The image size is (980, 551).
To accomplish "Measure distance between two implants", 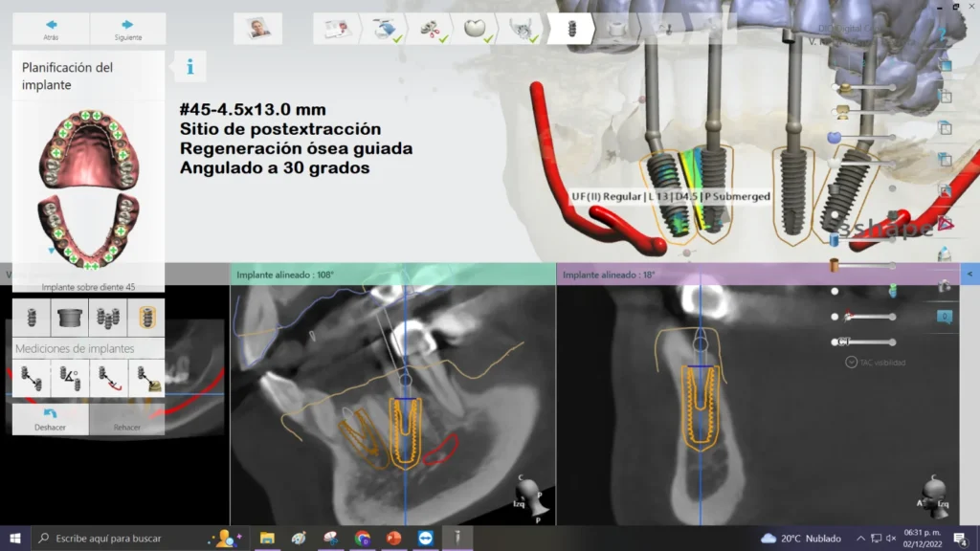I will coord(32,378).
